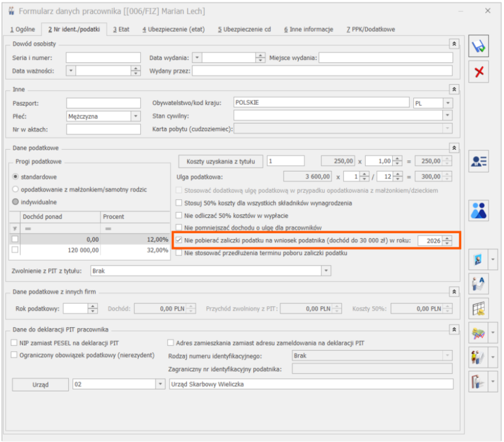Click the Urząd button

(x=41, y=384)
